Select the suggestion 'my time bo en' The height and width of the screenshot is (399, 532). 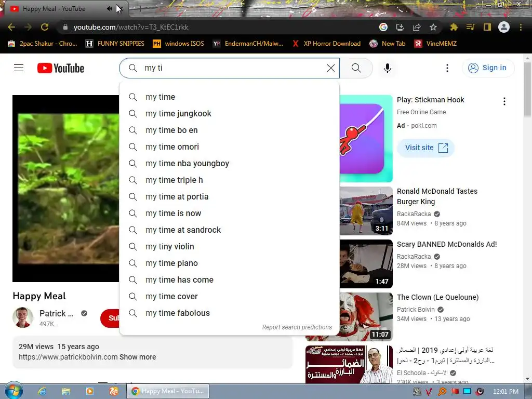tap(229, 130)
